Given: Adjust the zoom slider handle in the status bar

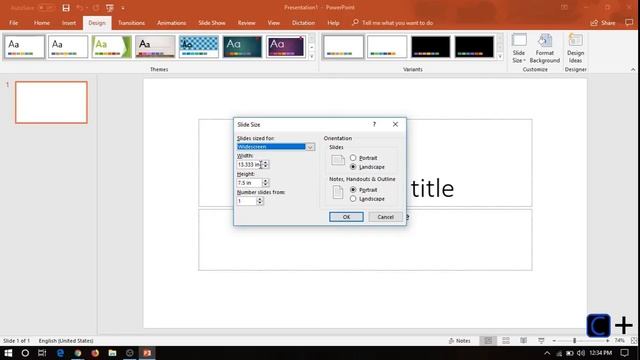Looking at the screenshot, I should tap(574, 340).
